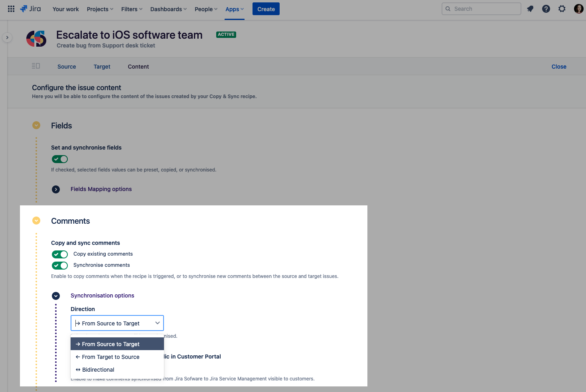586x392 pixels.
Task: Toggle the Synchronise comments switch
Action: (x=60, y=266)
